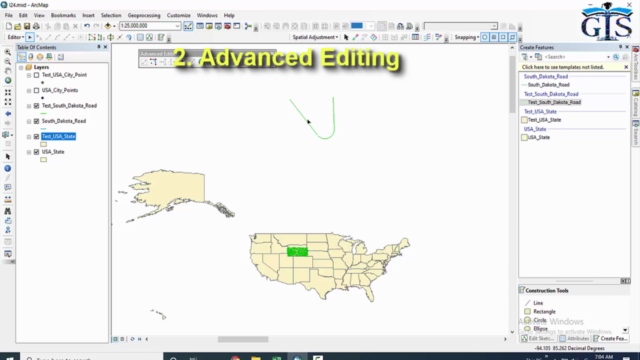Enable Test_USA_City_Point layer checkbox

click(x=37, y=75)
